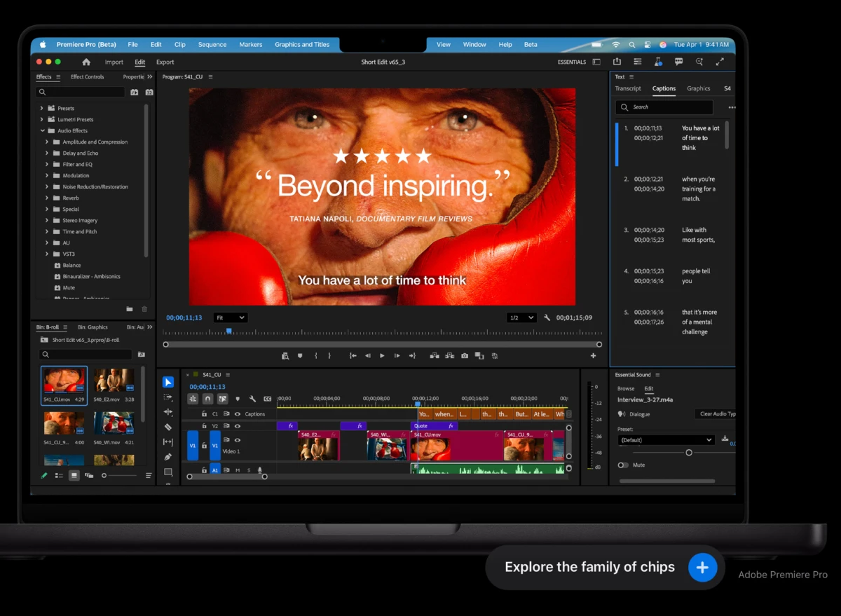Switch to the Transcript tab

click(x=628, y=88)
